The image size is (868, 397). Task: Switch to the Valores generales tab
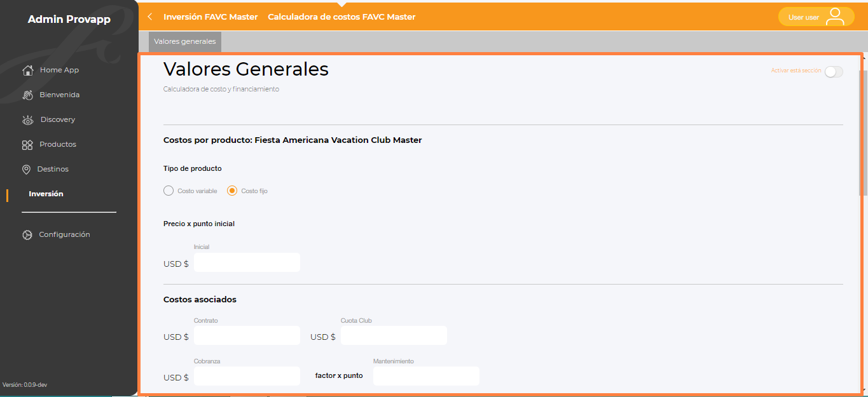(185, 41)
